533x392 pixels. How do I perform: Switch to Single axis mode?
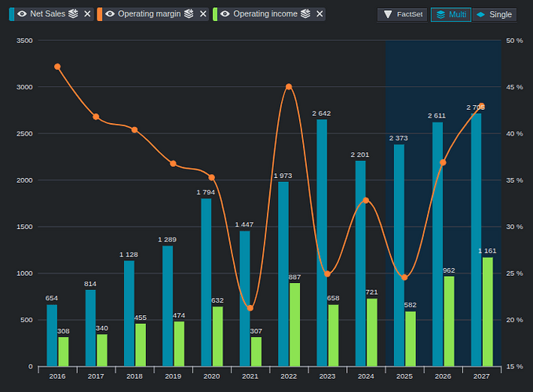click(495, 15)
